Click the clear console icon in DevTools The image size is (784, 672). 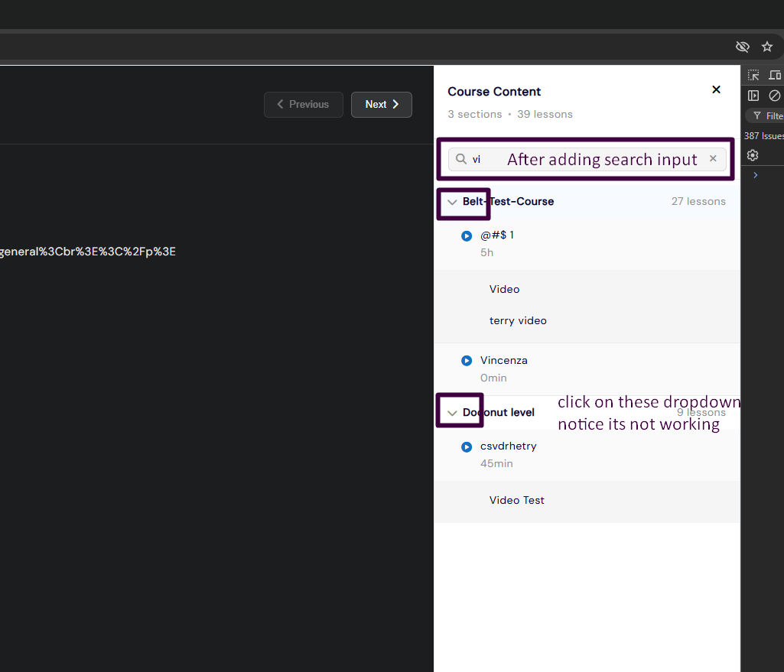click(774, 96)
